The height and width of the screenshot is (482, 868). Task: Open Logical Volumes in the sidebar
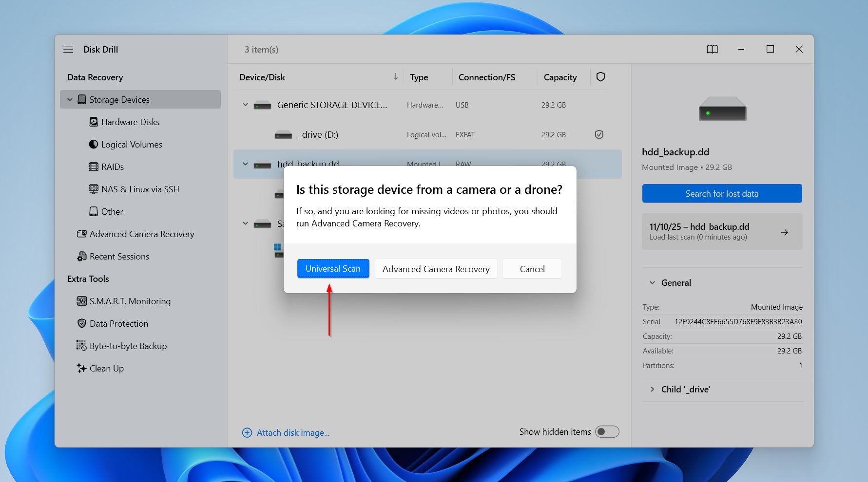[132, 145]
